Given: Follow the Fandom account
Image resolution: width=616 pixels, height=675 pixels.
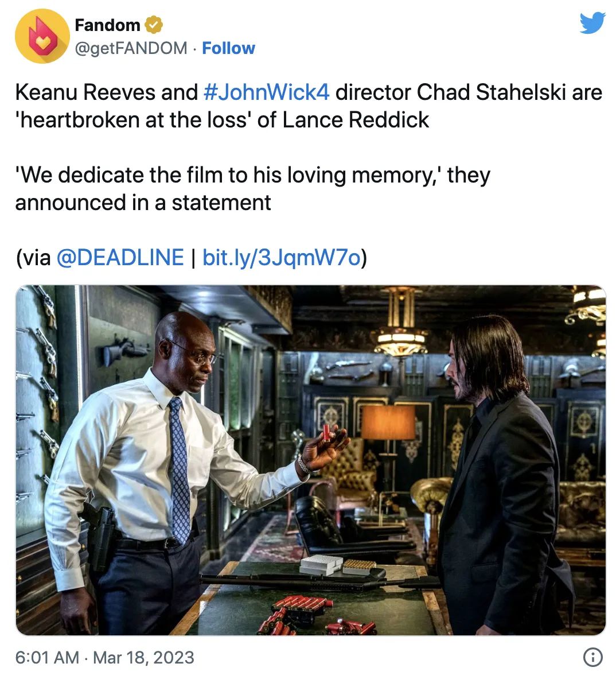Looking at the screenshot, I should (x=228, y=48).
